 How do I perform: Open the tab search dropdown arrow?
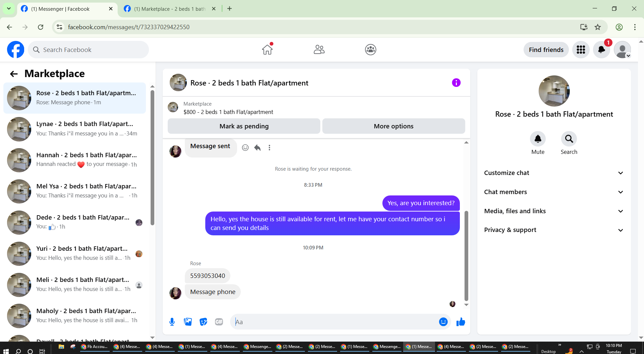pos(9,9)
